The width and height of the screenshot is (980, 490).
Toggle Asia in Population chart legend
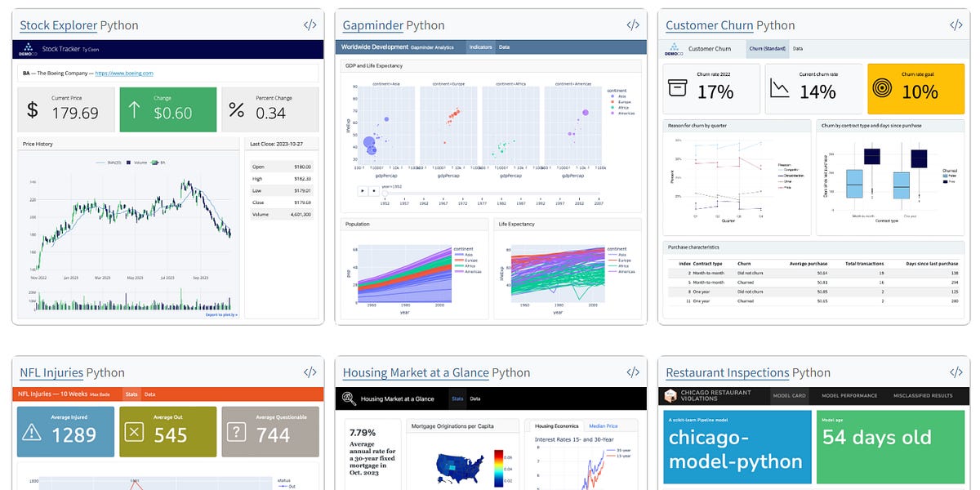point(464,255)
